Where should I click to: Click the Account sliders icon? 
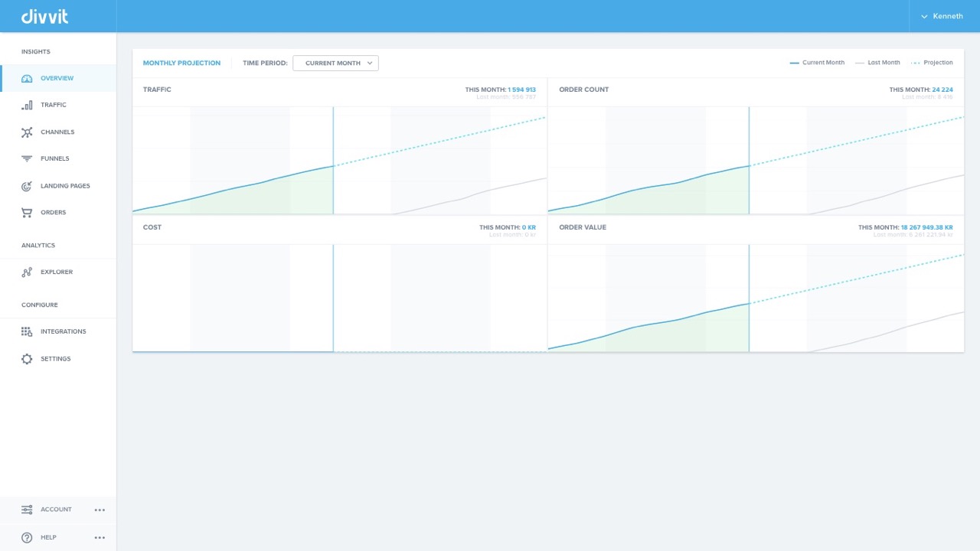click(27, 510)
